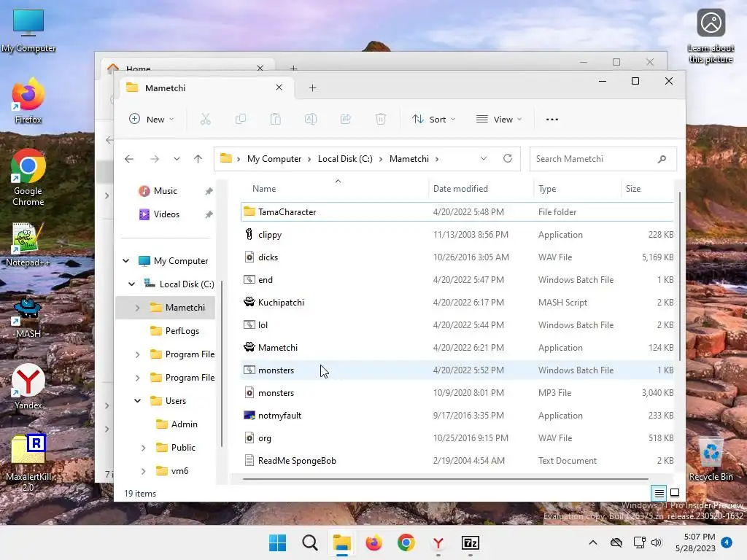Click the Forward navigation arrow
The width and height of the screenshot is (747, 560).
tap(155, 159)
